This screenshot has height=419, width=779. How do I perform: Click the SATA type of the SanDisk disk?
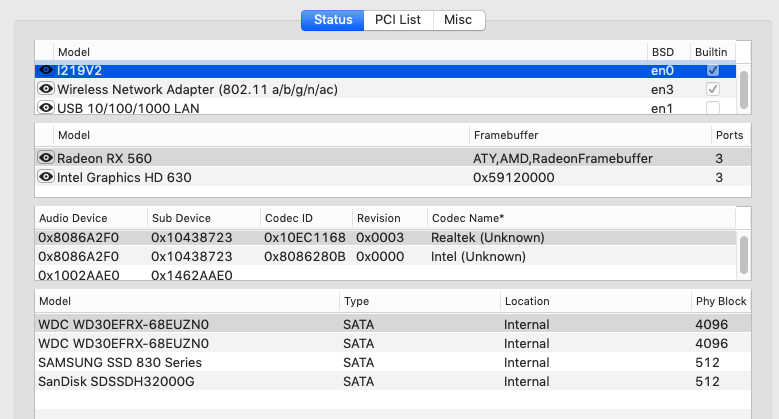click(358, 381)
